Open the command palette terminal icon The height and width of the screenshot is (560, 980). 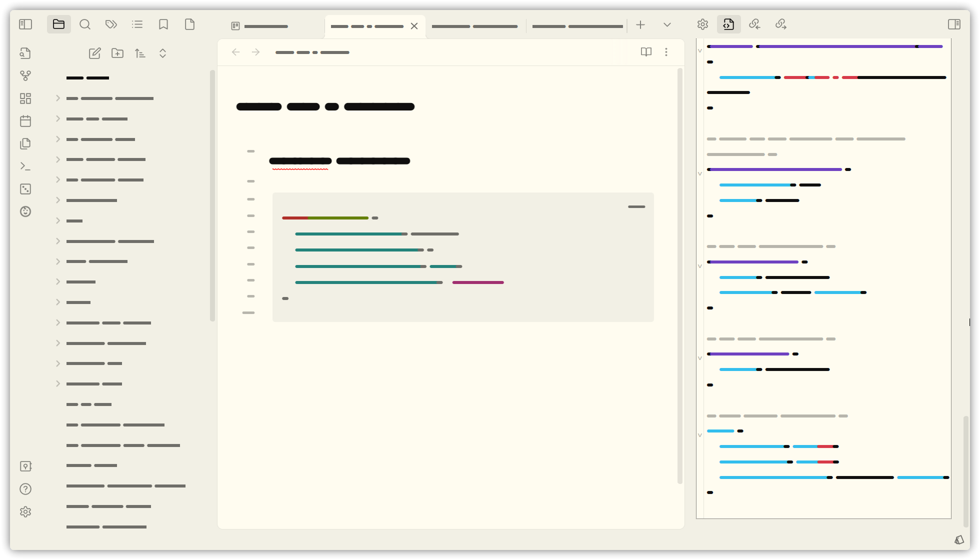[25, 166]
